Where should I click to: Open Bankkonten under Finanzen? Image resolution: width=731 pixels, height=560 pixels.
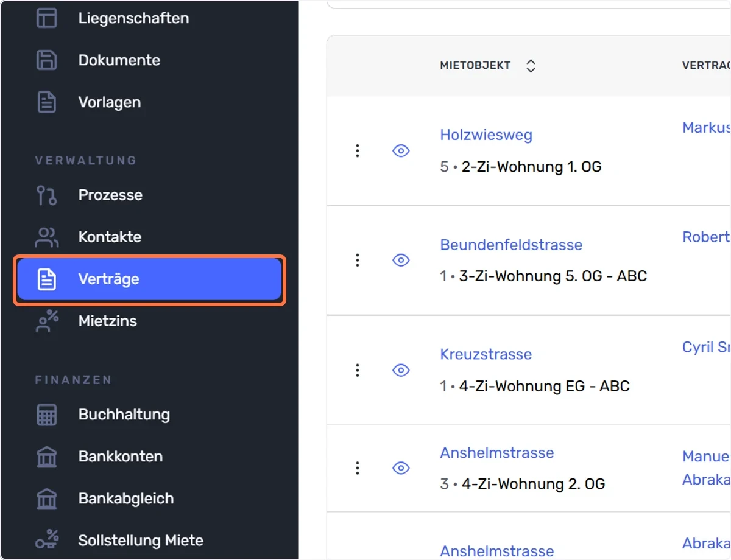[x=121, y=457]
